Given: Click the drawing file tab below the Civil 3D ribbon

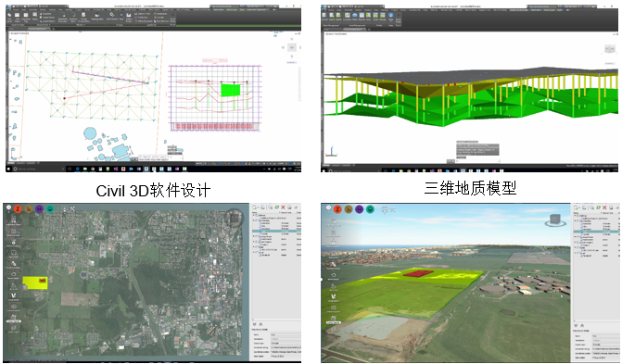Looking at the screenshot, I should (x=38, y=29).
